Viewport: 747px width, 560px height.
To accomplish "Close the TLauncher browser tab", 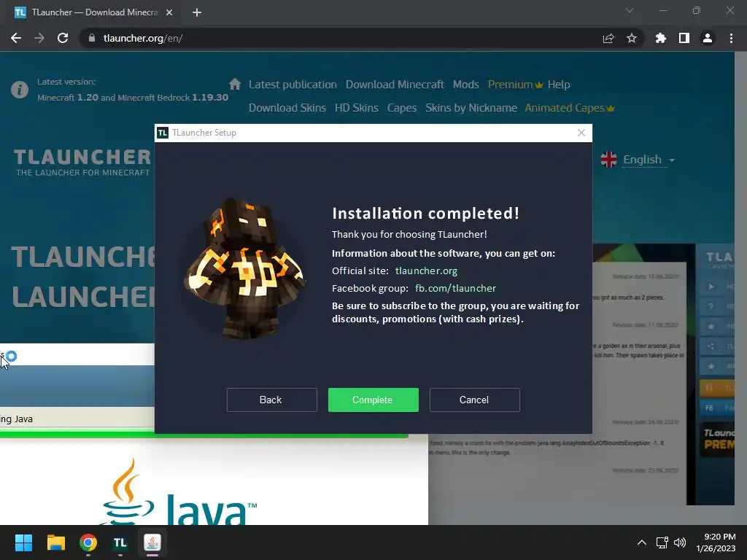I will point(169,12).
